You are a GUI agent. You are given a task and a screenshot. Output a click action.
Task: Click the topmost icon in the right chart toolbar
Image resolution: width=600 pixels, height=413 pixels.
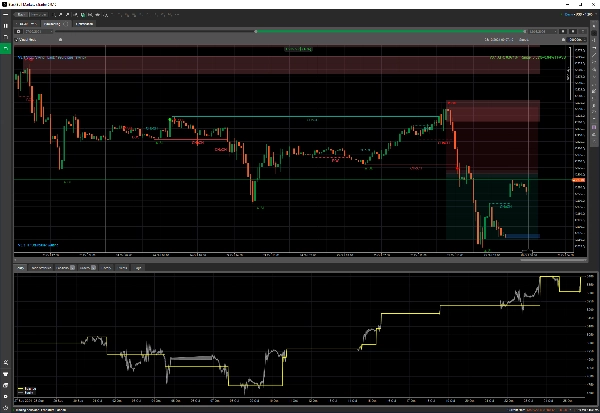click(x=594, y=26)
